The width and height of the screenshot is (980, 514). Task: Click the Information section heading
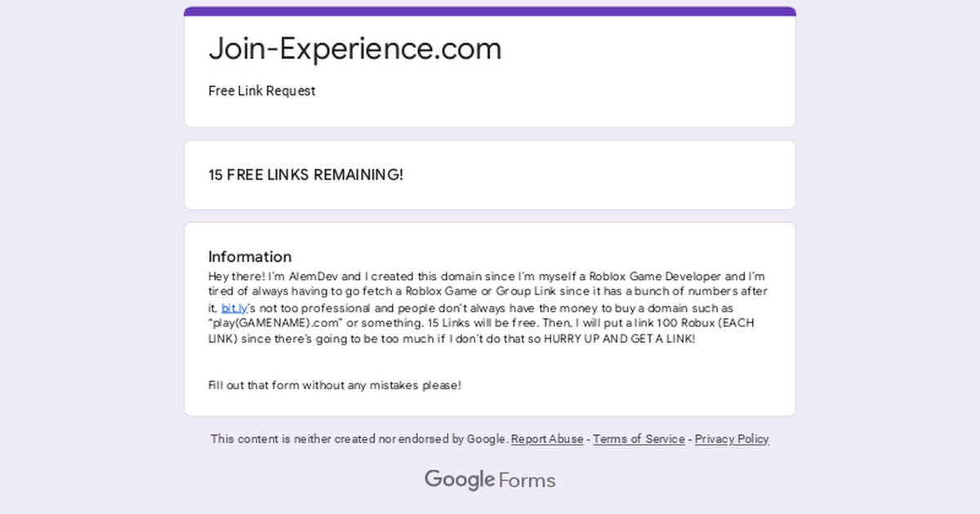pyautogui.click(x=250, y=257)
